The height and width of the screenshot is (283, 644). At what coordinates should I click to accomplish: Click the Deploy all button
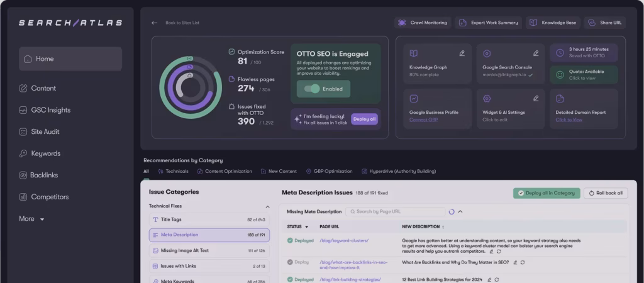pos(364,119)
